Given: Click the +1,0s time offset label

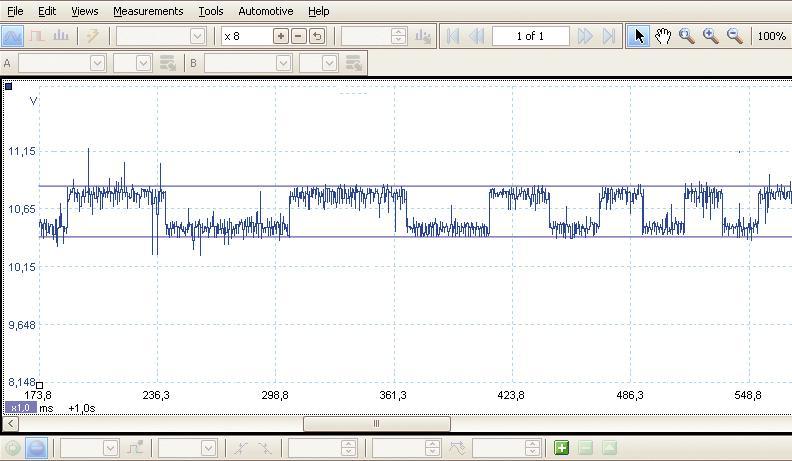Looking at the screenshot, I should tap(82, 408).
